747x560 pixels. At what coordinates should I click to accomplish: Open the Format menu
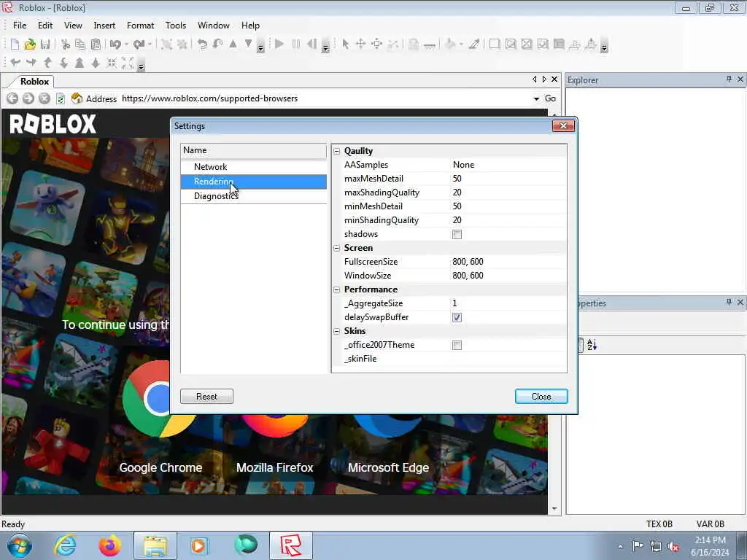[140, 26]
